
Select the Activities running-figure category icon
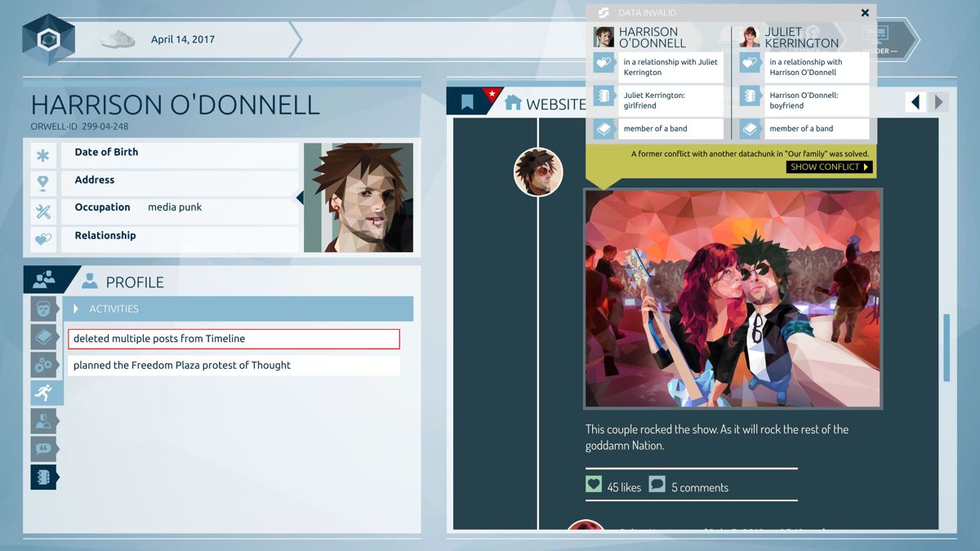tap(44, 393)
